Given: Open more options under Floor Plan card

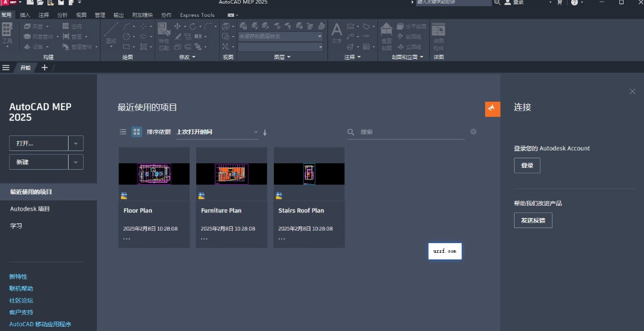Looking at the screenshot, I should (126, 238).
